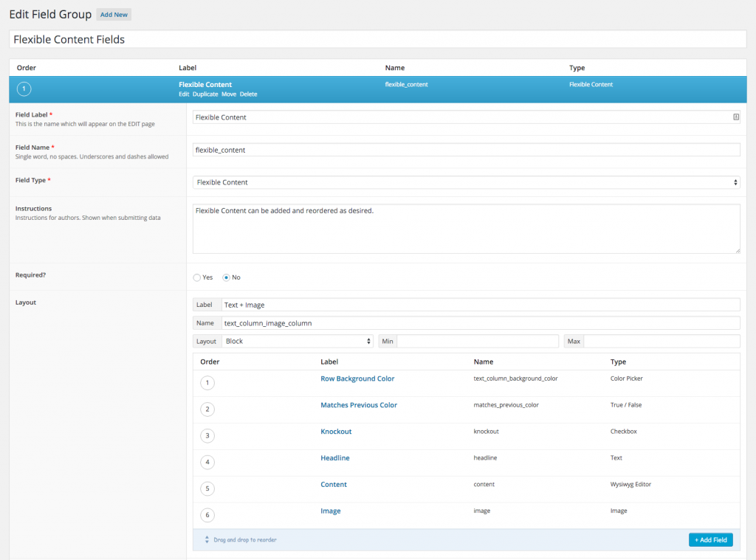The height and width of the screenshot is (560, 756).
Task: Click the layout Label input with Text + Image
Action: click(481, 305)
